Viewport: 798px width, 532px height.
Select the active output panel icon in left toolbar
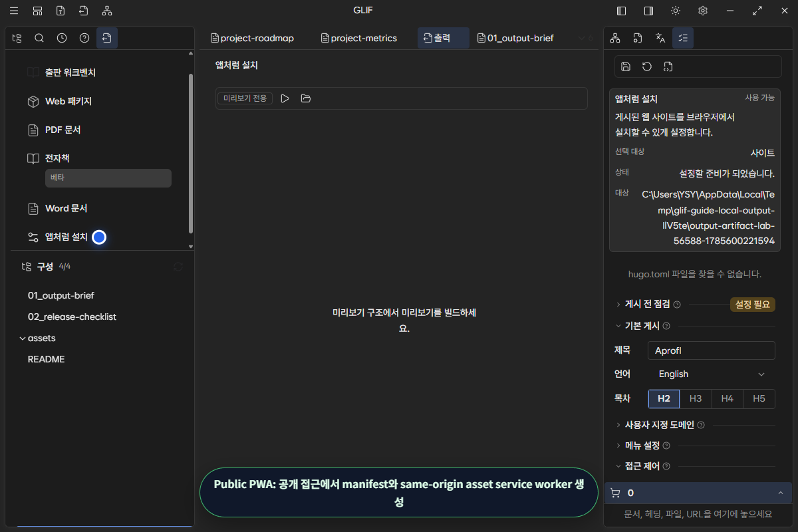(x=107, y=38)
